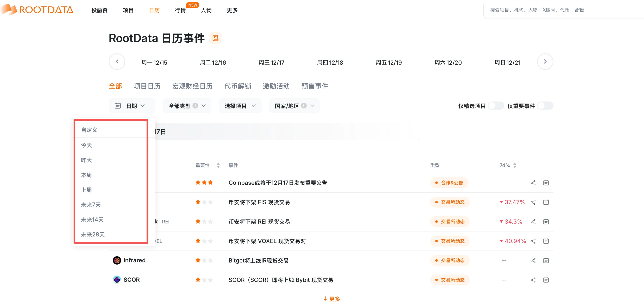Click calendar icon on Infrared event row
Viewport: 644px width, 303px height.
click(x=546, y=260)
